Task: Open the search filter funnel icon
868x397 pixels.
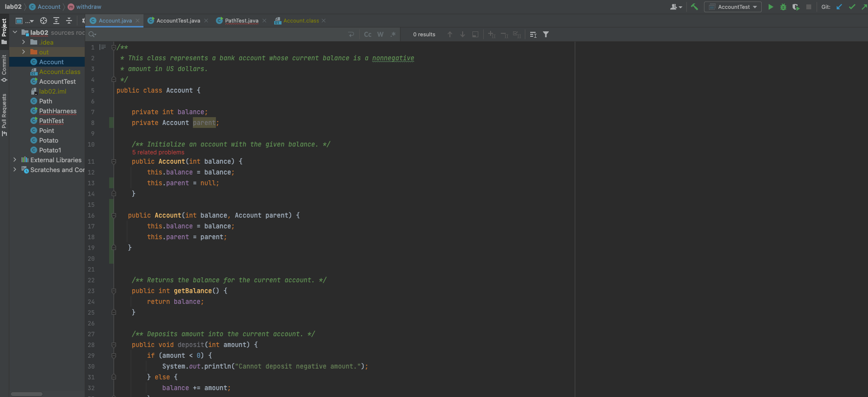Action: [x=546, y=34]
